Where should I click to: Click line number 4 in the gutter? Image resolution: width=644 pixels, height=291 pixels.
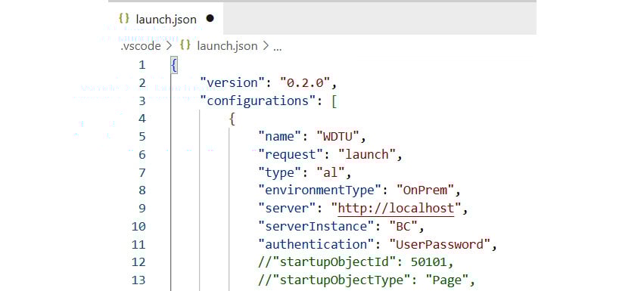[142, 119]
